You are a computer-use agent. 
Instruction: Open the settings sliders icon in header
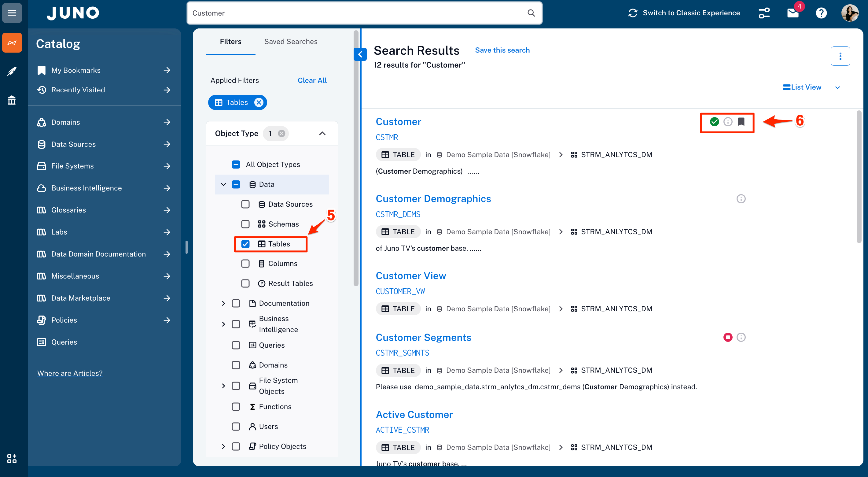click(764, 13)
